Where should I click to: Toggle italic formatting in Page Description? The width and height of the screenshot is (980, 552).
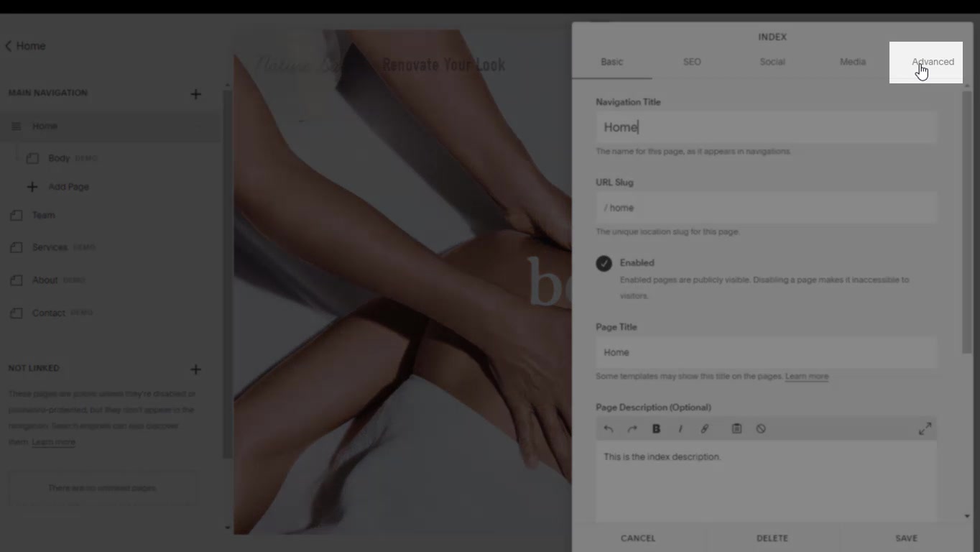[680, 429]
